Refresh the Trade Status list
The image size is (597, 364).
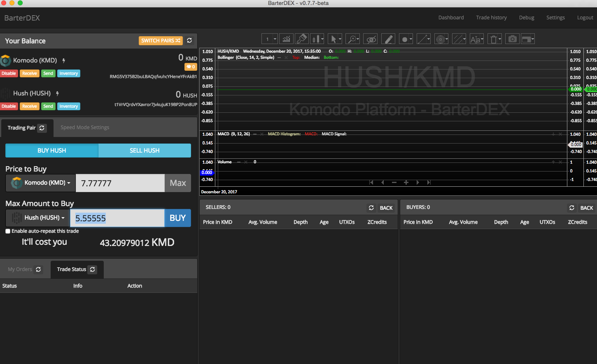coord(93,269)
